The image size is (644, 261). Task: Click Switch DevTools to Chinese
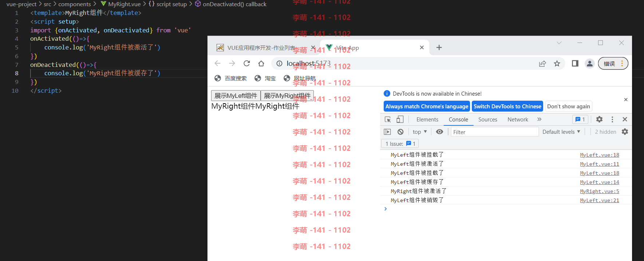(x=507, y=107)
